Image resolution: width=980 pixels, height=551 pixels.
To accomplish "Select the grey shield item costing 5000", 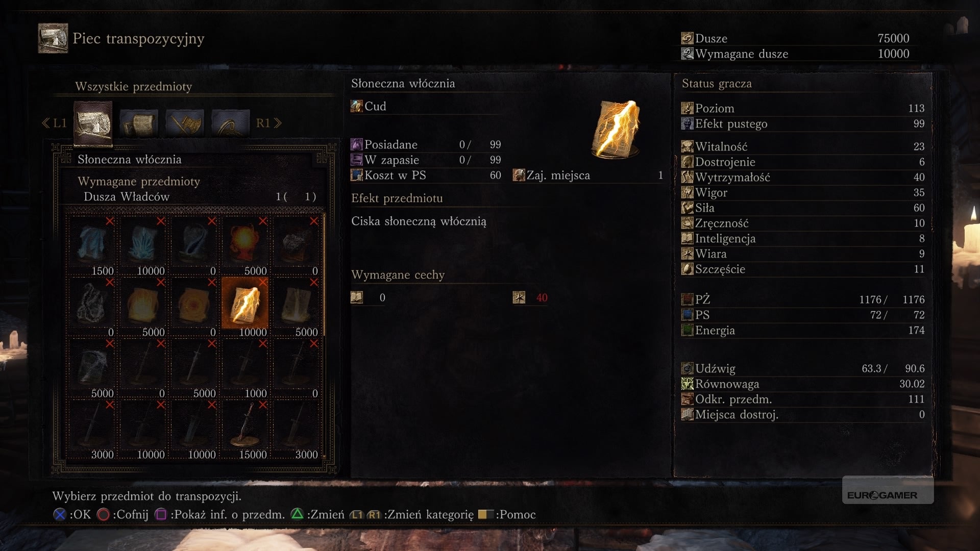I will click(x=92, y=368).
